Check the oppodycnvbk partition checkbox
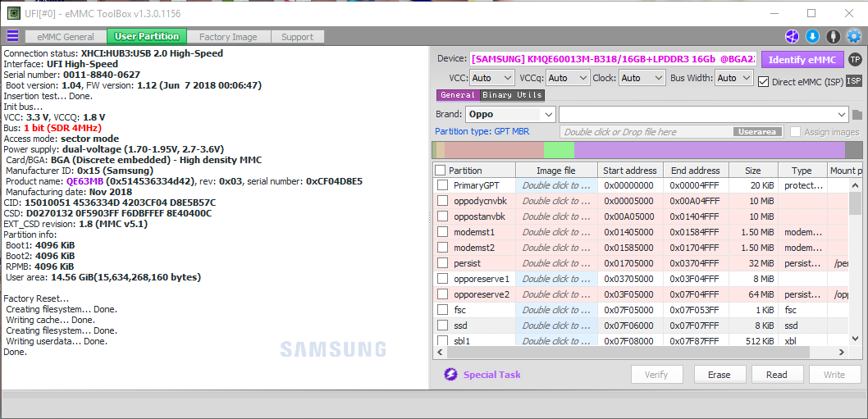The height and width of the screenshot is (419, 868). pos(442,201)
